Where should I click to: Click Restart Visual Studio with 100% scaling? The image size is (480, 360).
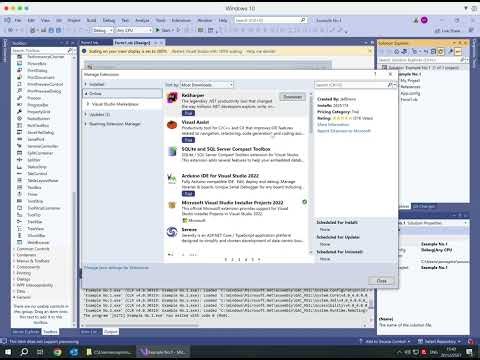207,51
